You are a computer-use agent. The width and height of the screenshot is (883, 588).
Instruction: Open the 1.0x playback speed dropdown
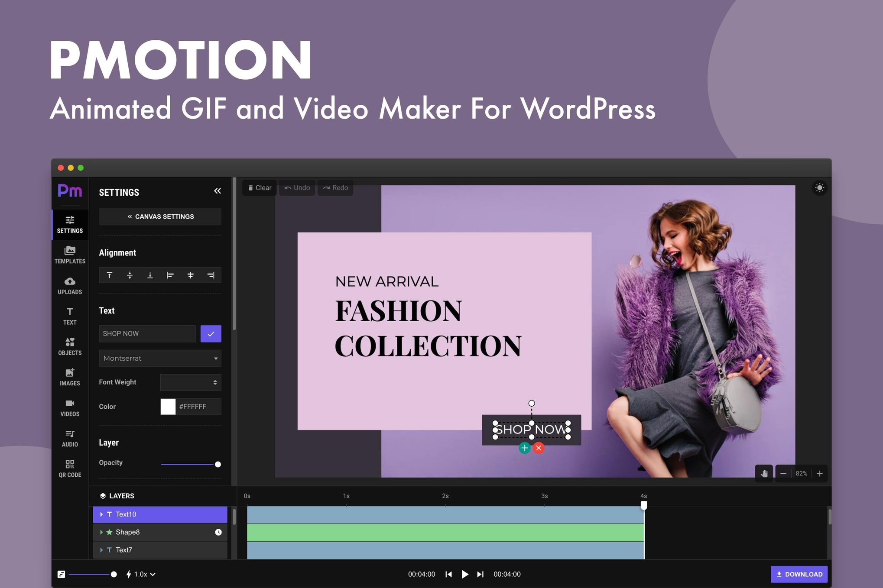[140, 574]
